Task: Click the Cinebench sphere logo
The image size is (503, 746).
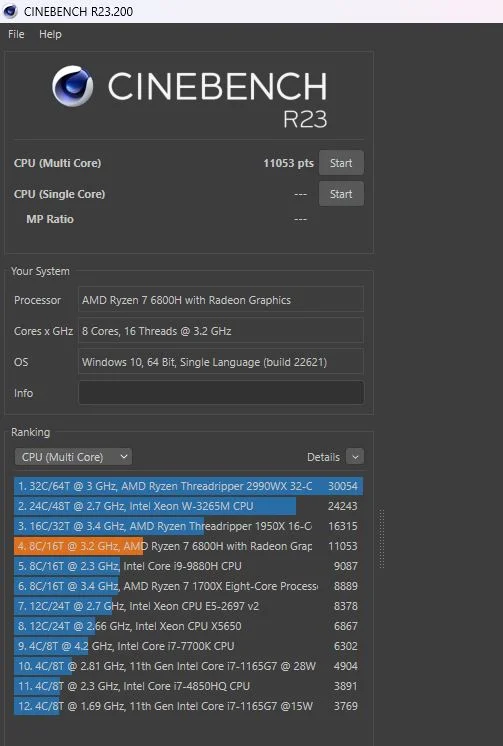Action: [72, 86]
